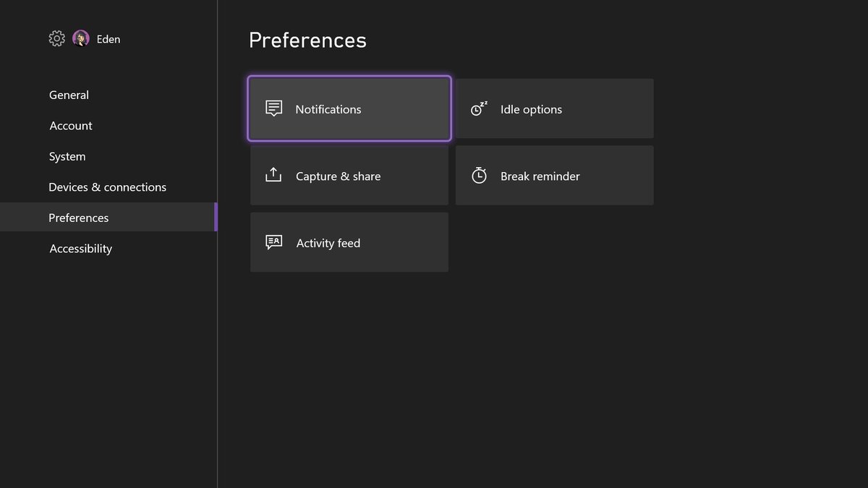This screenshot has width=868, height=488.
Task: Open the Capture & share tile
Action: [349, 176]
